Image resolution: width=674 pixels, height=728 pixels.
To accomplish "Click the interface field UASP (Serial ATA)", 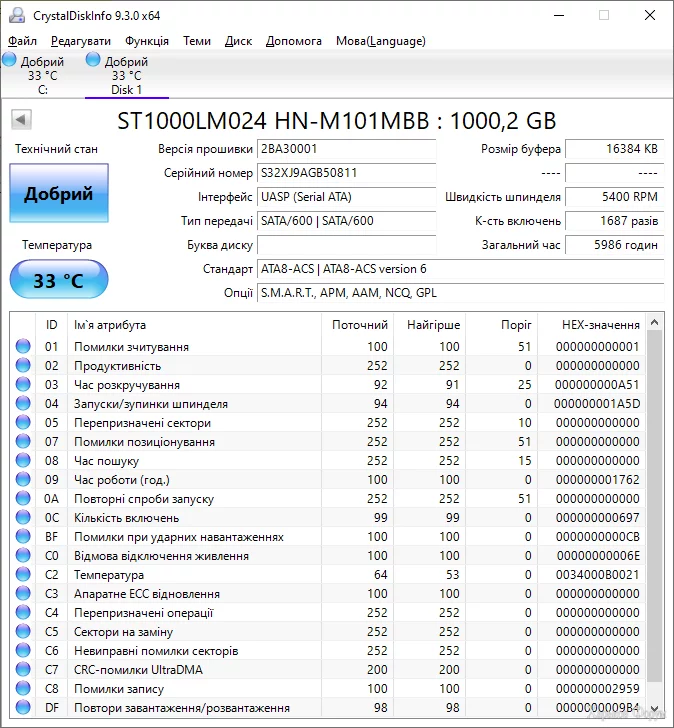I will [x=347, y=197].
